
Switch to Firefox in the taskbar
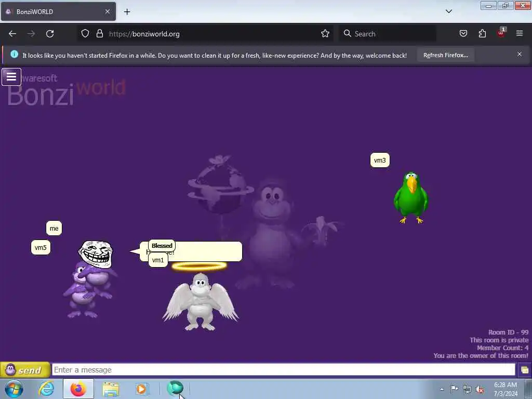[x=78, y=389]
